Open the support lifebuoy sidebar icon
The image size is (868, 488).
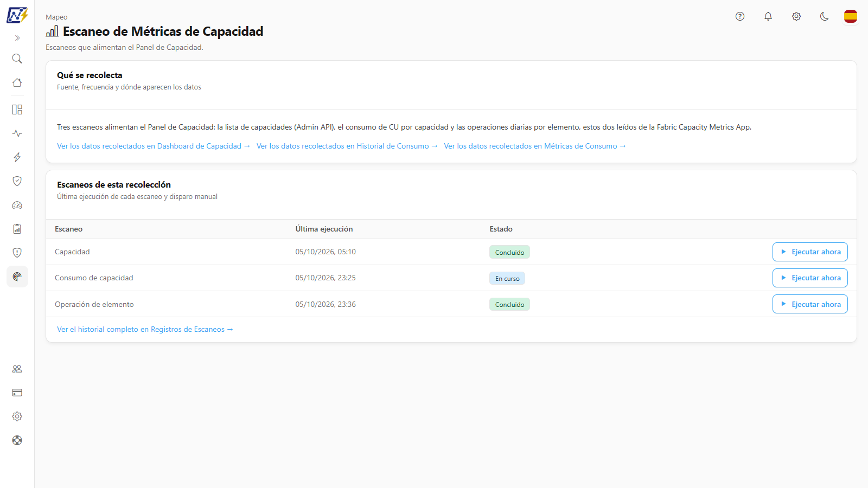(x=17, y=440)
